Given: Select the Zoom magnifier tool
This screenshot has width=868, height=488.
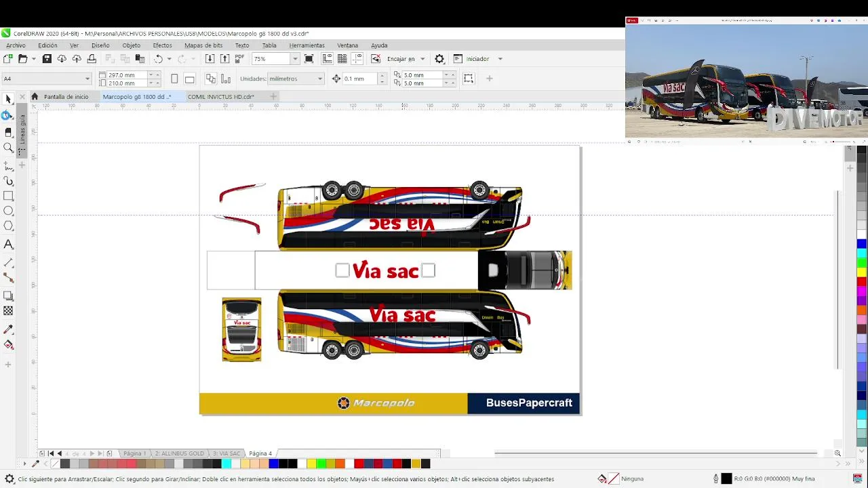Looking at the screenshot, I should coord(8,148).
